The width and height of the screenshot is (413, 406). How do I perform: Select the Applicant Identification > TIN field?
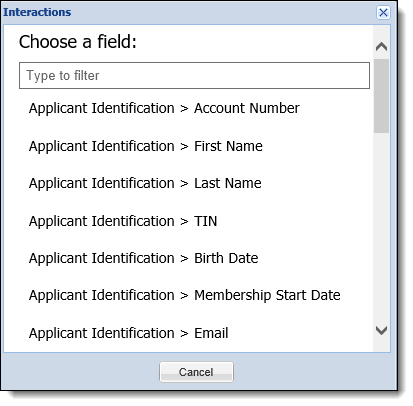coord(123,221)
